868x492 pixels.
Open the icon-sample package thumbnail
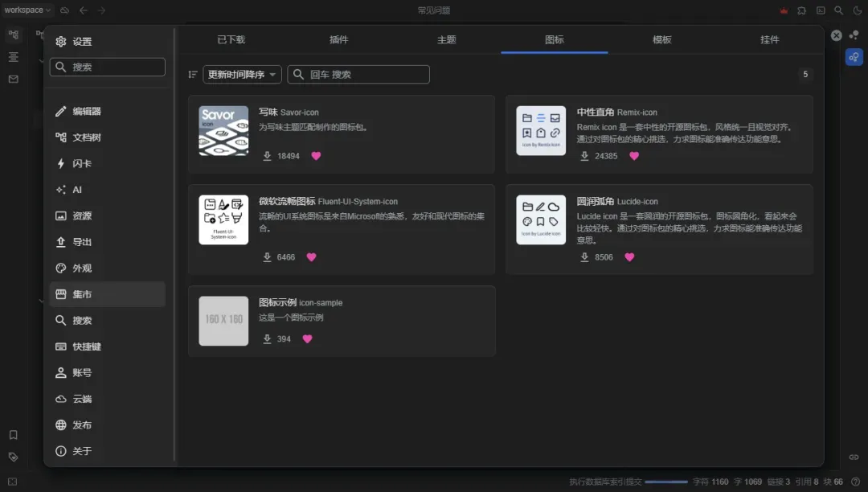223,321
